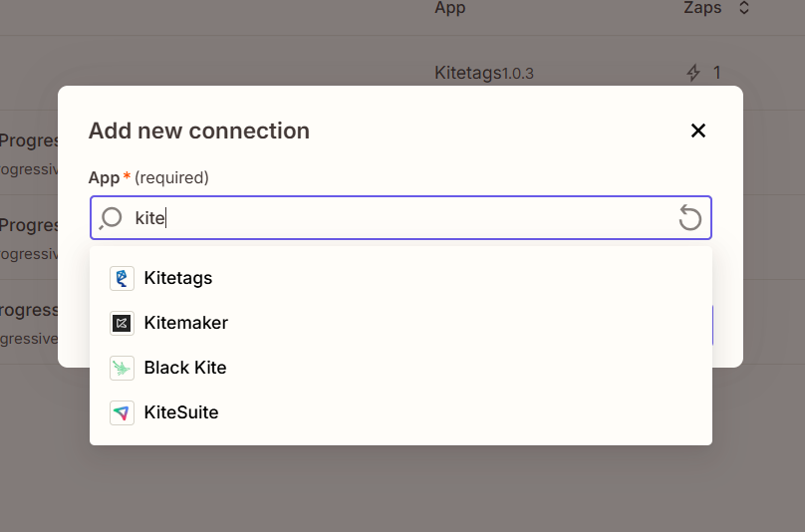The height and width of the screenshot is (532, 805).
Task: Click the "App (required)" field label
Action: point(148,177)
